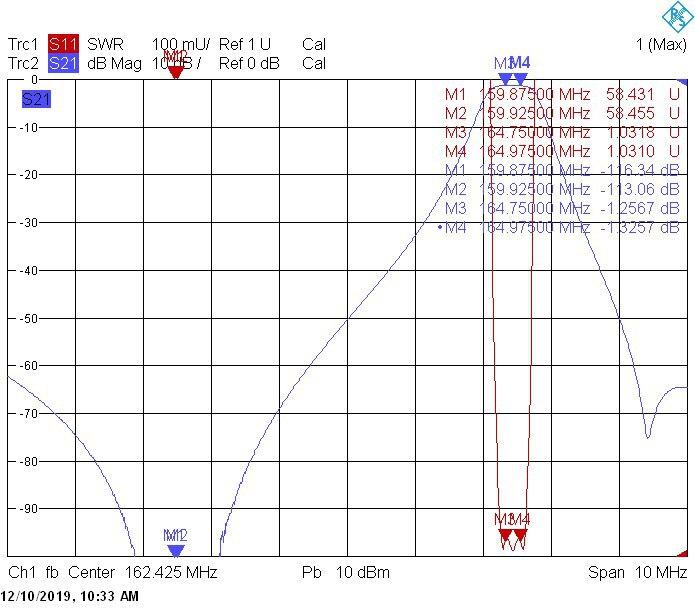
Task: Click the Center 162.425 MHz value
Action: tap(142, 572)
